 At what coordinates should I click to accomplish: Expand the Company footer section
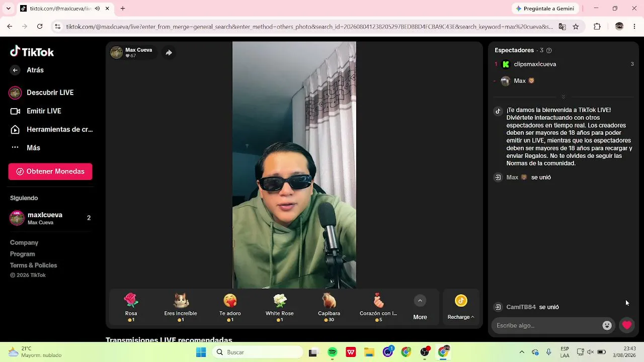24,243
